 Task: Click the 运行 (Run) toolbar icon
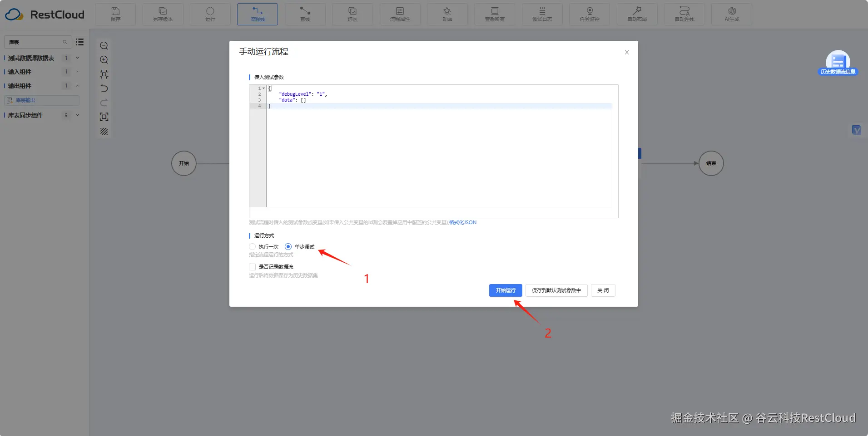pos(210,14)
